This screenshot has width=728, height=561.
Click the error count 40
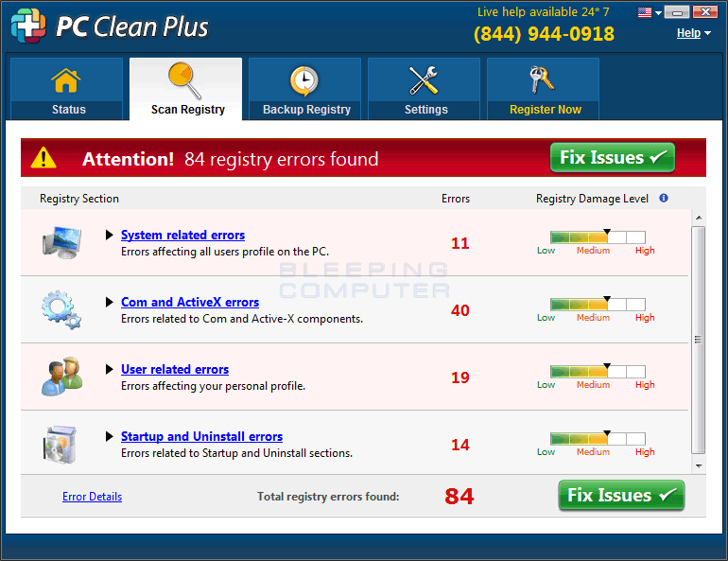[460, 310]
